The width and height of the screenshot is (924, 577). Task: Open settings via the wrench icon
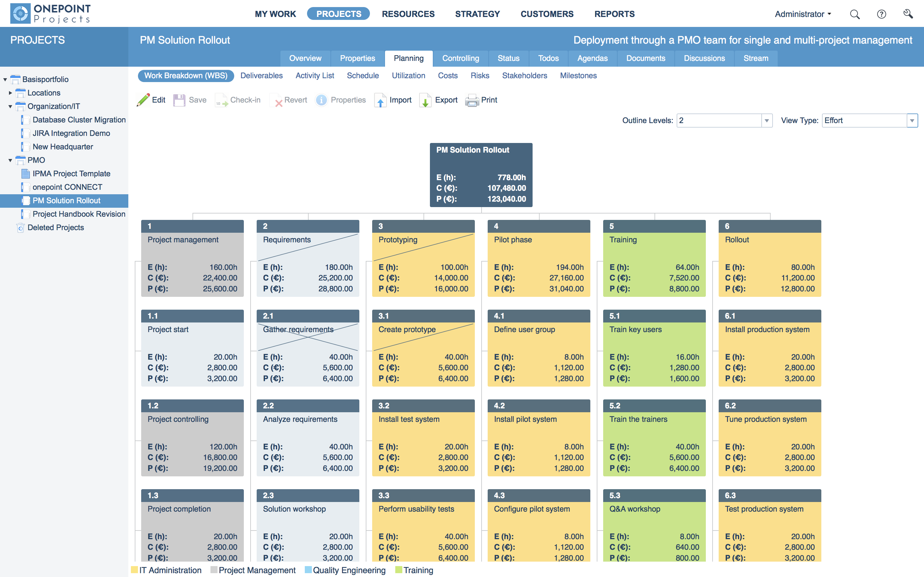(908, 14)
